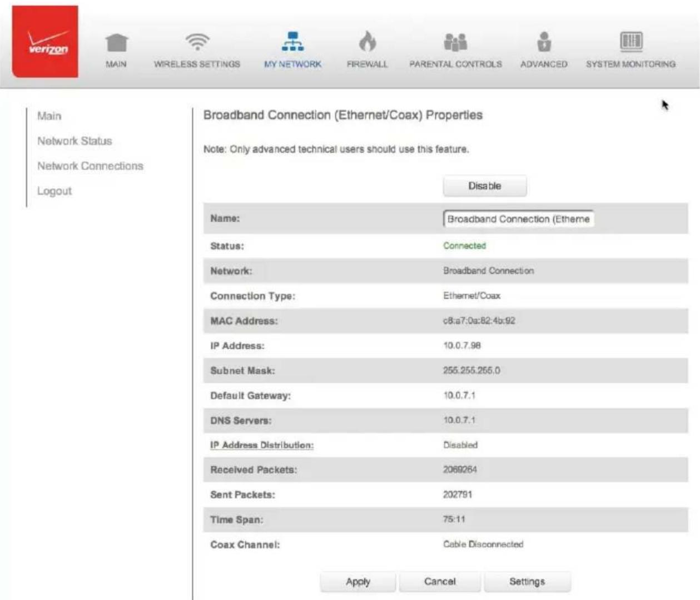Open Main in the left sidebar

[49, 116]
